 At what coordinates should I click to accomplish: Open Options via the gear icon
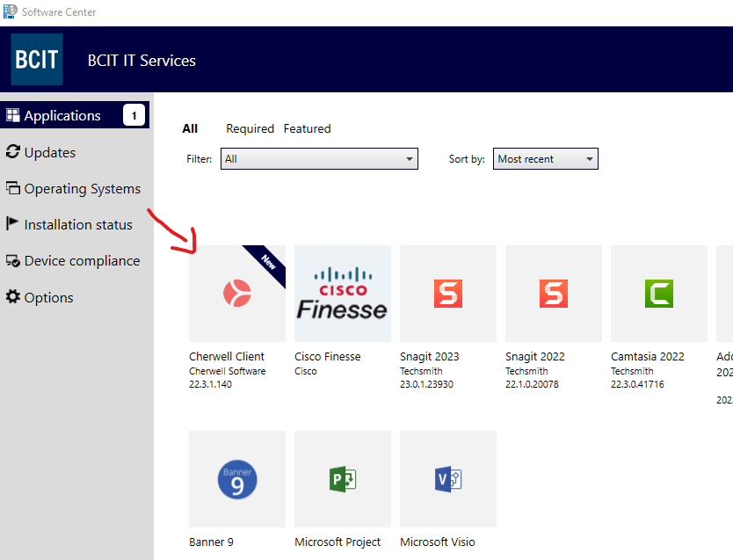tap(13, 297)
